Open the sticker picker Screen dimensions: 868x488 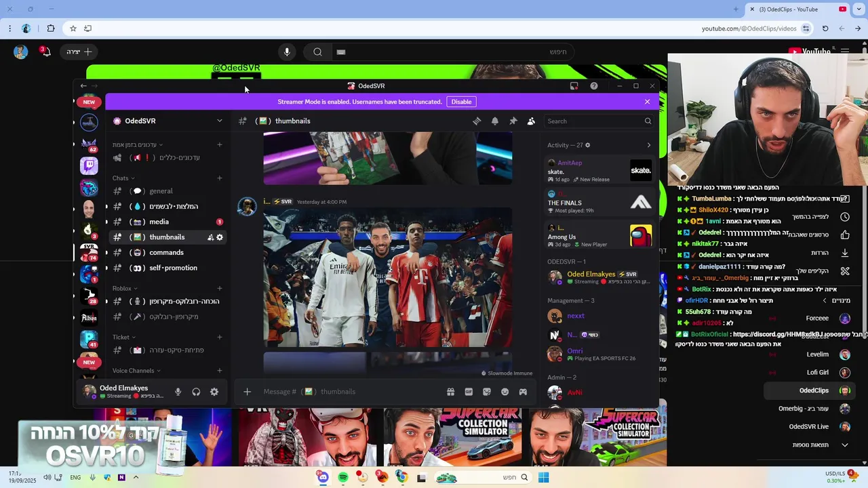(487, 392)
